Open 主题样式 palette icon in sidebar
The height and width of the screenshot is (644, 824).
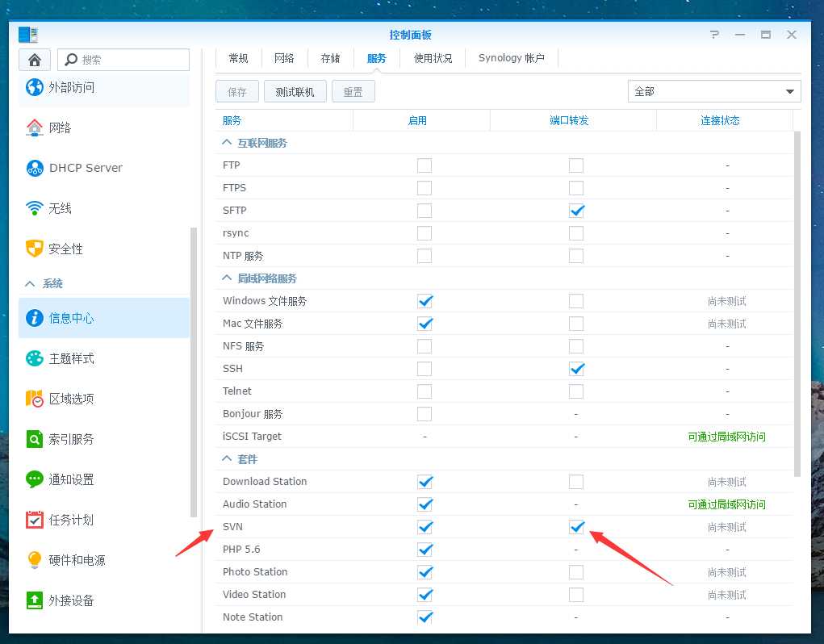click(35, 358)
